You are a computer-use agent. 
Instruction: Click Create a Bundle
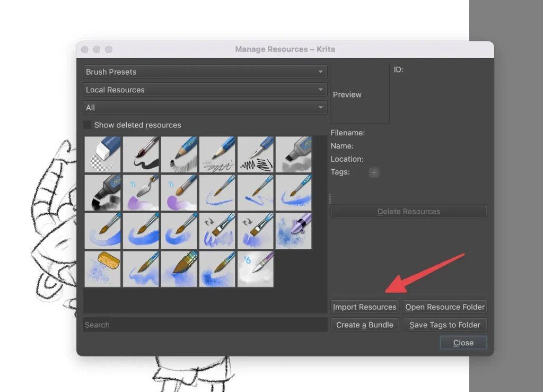364,325
